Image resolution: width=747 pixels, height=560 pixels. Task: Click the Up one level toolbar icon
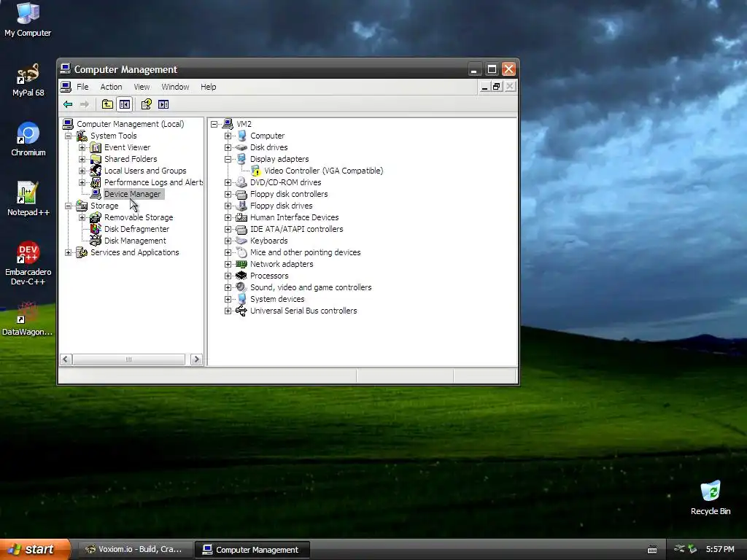[x=108, y=104]
